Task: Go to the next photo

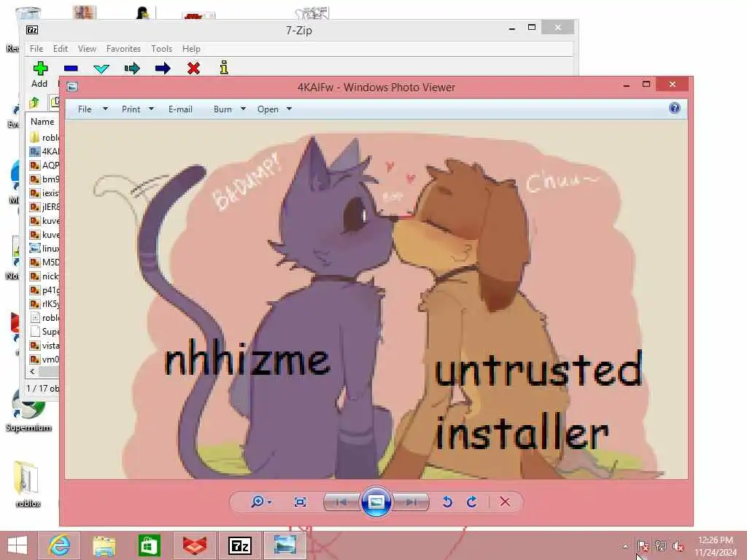Action: 411,502
